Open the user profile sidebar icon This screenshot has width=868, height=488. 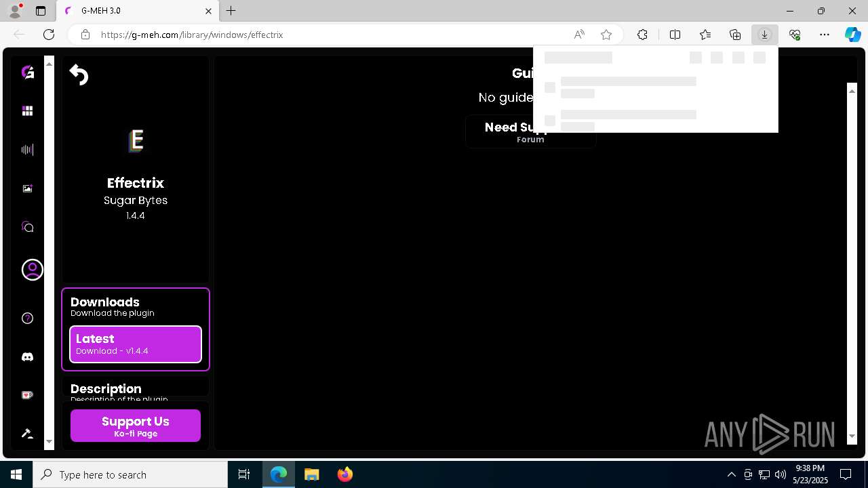33,270
